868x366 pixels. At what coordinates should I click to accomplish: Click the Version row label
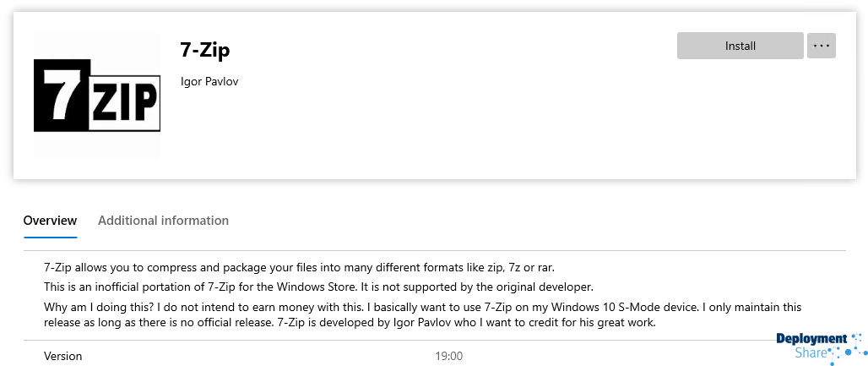click(63, 356)
